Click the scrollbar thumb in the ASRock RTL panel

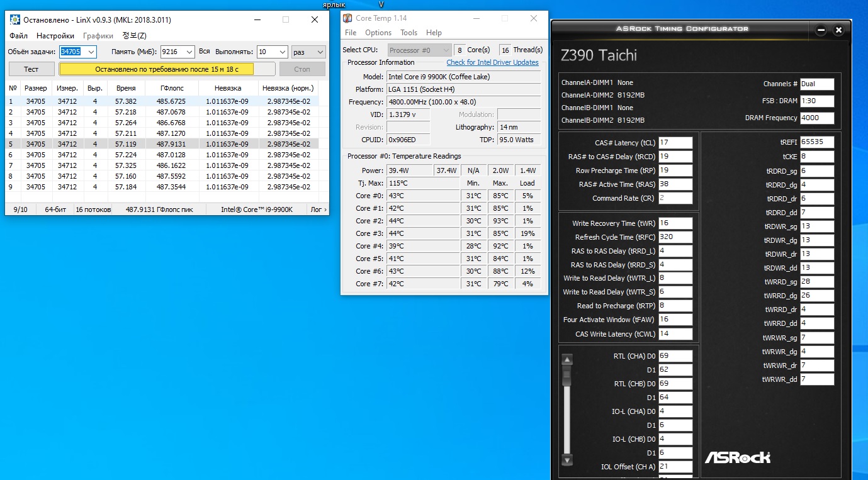click(567, 374)
